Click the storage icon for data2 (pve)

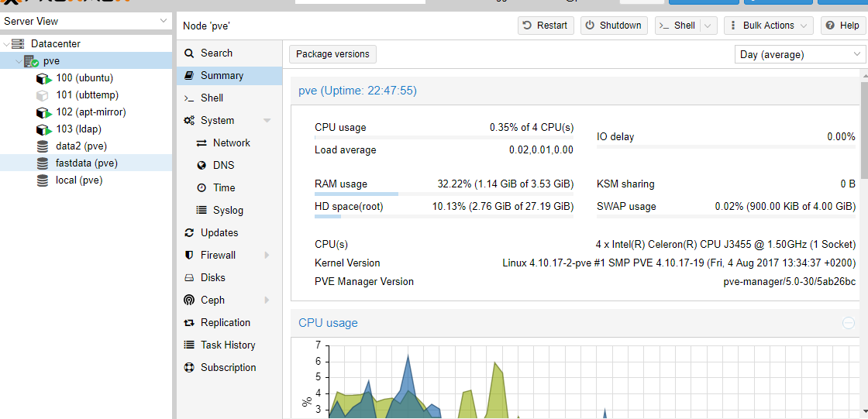(43, 146)
